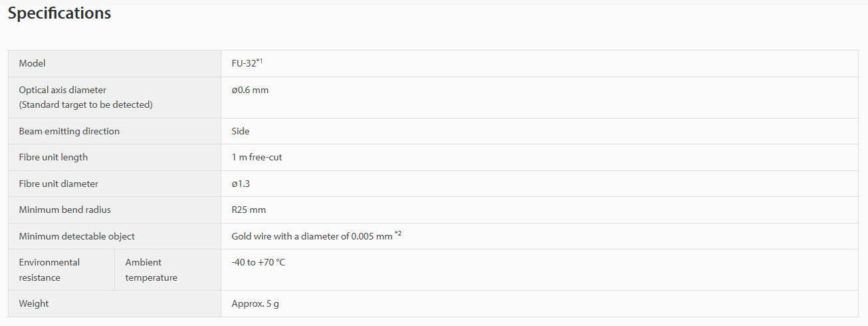Click the Optical axis diameter label
Image resolution: width=868 pixels, height=326 pixels.
point(62,90)
